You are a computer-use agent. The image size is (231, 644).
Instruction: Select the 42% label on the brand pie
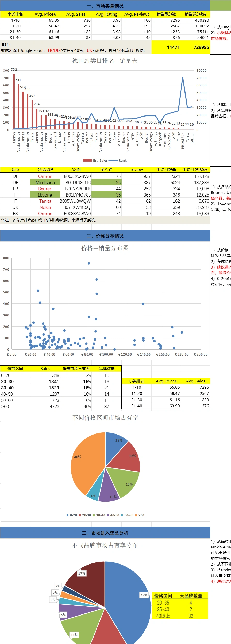pyautogui.click(x=144, y=595)
